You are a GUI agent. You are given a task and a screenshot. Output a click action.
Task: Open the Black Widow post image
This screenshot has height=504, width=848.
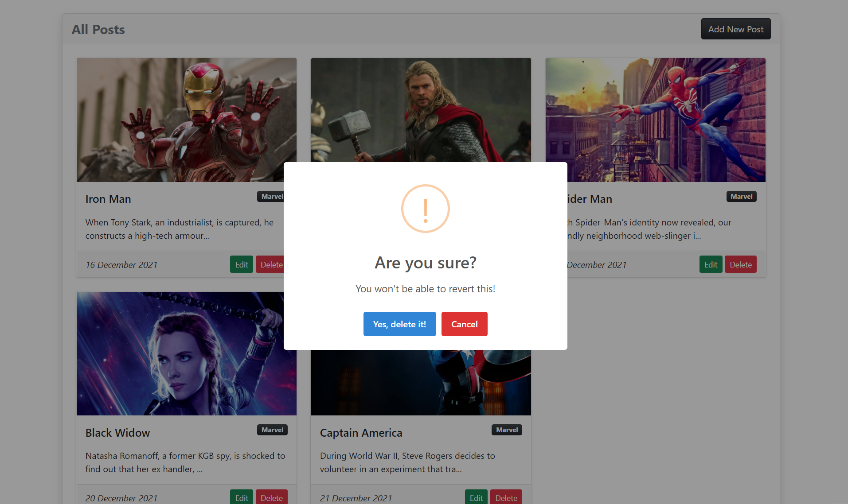[x=186, y=353]
